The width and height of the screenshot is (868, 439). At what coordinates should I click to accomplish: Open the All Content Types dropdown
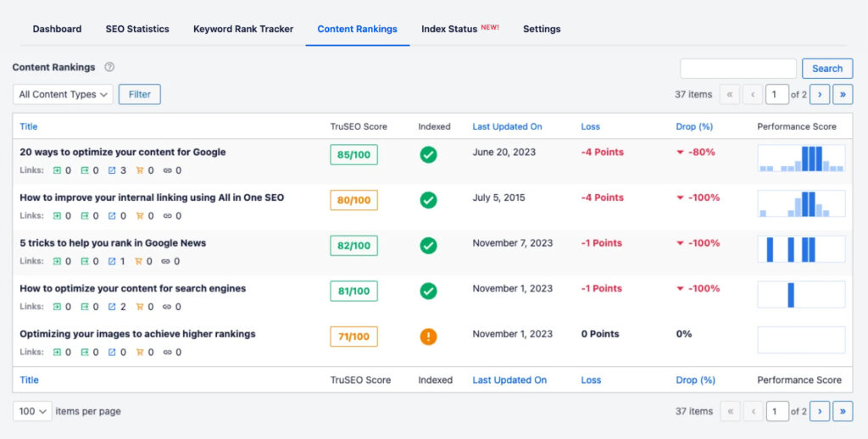pos(63,95)
